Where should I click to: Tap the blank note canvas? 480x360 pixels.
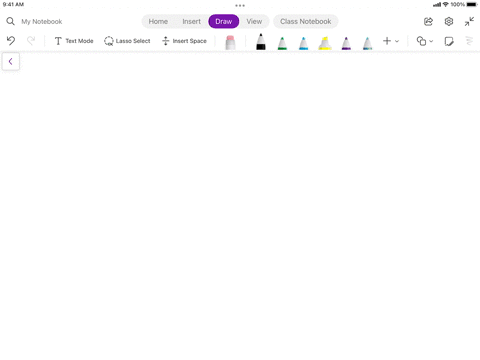240,207
